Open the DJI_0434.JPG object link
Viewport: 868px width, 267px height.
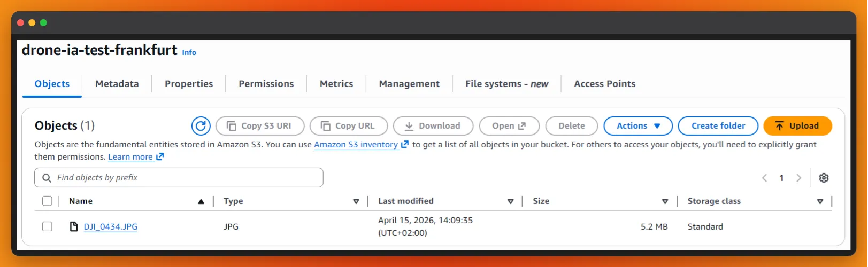pos(111,226)
